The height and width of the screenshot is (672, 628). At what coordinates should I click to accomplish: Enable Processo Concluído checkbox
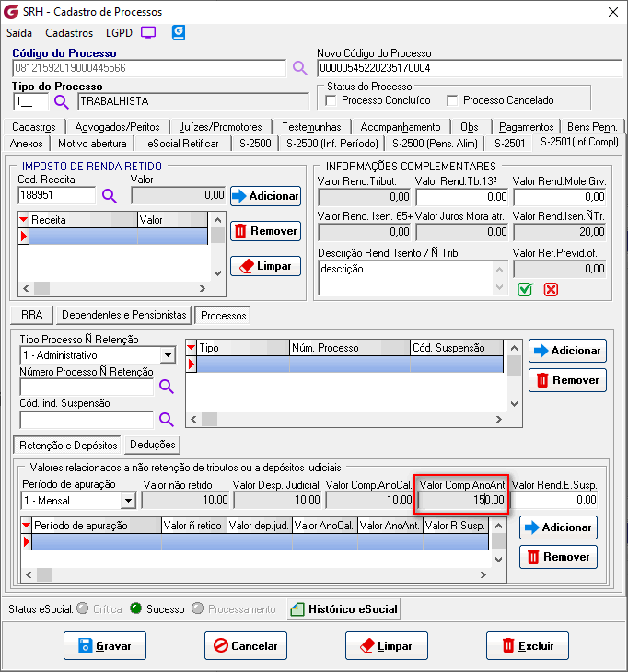pos(331,100)
